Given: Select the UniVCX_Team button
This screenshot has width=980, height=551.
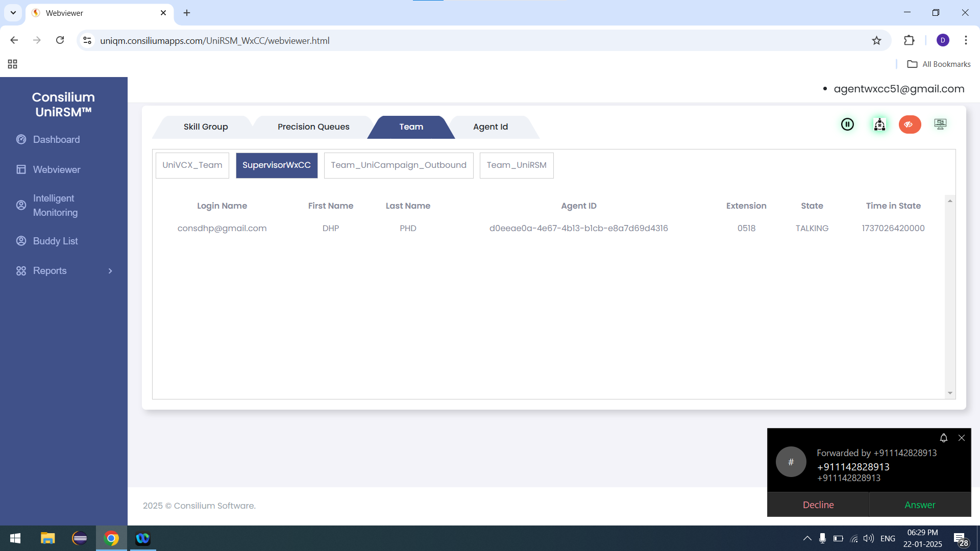Looking at the screenshot, I should tap(192, 165).
